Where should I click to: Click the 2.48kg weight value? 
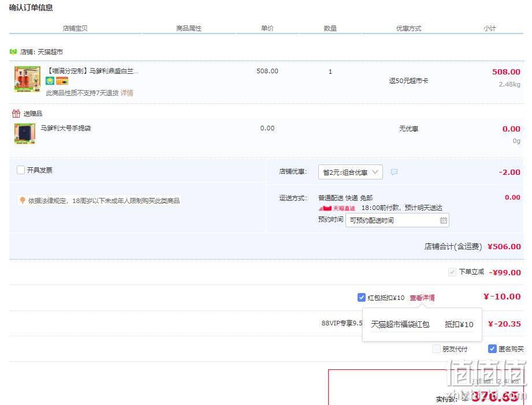point(509,84)
